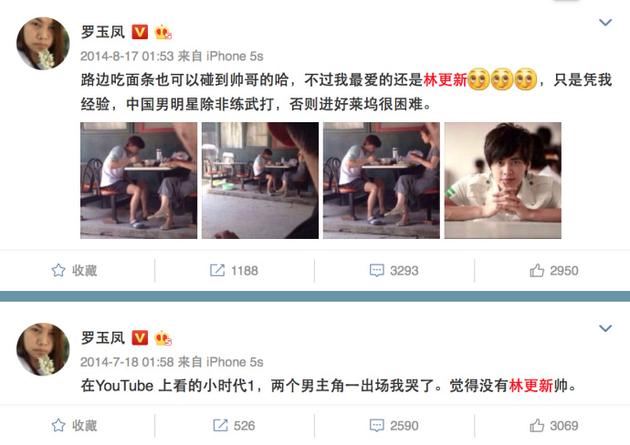View the portrait photo thumbnail of young man

[x=503, y=180]
